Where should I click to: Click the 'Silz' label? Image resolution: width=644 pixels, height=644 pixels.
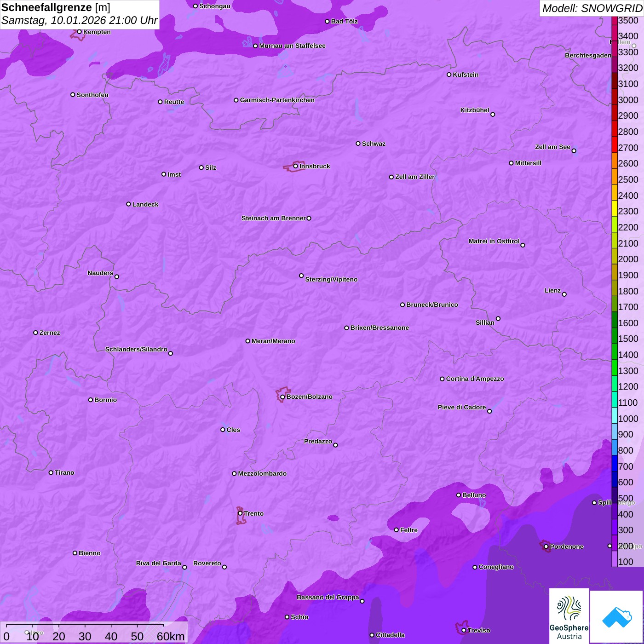point(211,167)
